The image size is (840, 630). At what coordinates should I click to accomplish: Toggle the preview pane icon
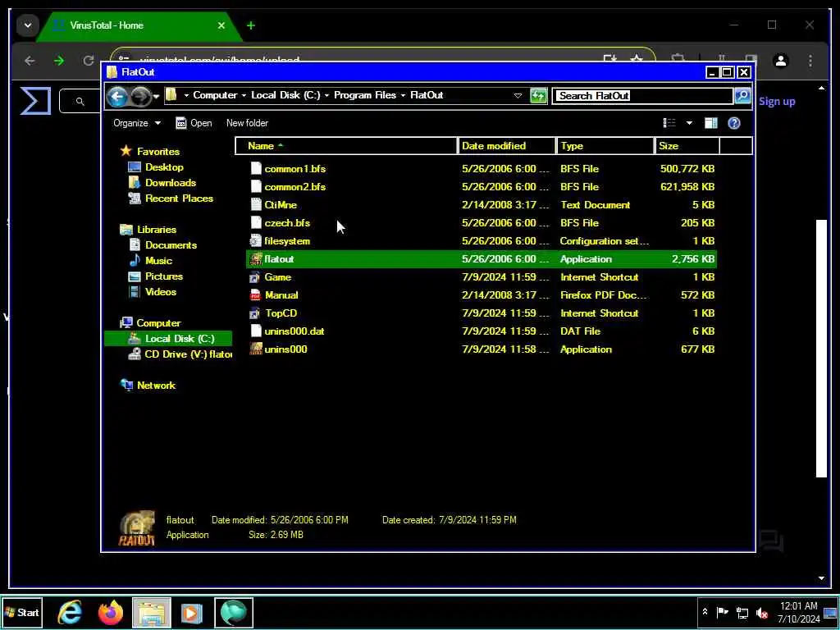(711, 123)
